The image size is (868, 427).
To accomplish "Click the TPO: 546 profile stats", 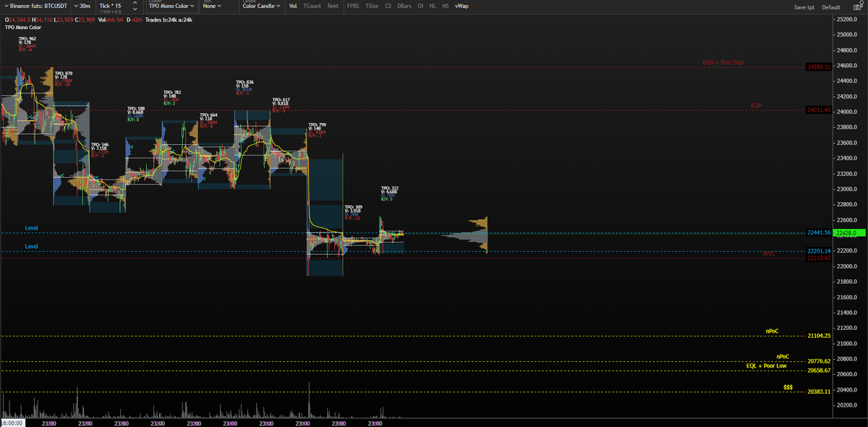I will pos(100,150).
